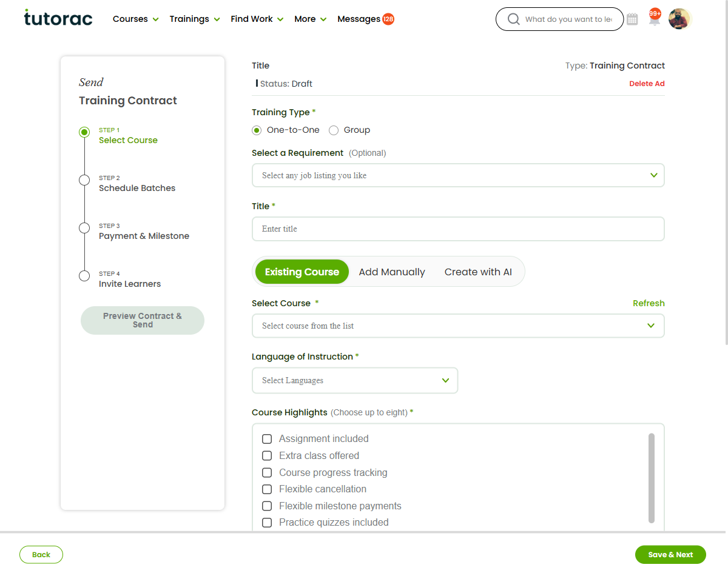Open the Courses dropdown menu
The width and height of the screenshot is (728, 576).
click(x=136, y=19)
